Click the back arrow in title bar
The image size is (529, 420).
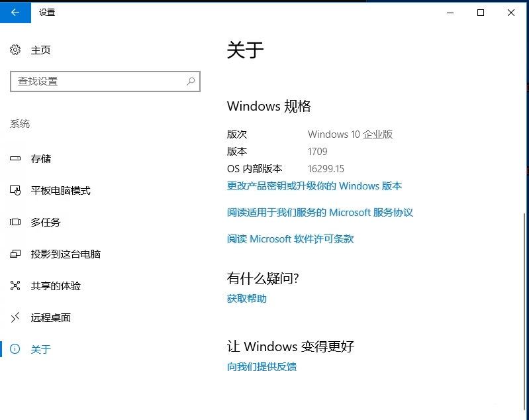point(15,12)
